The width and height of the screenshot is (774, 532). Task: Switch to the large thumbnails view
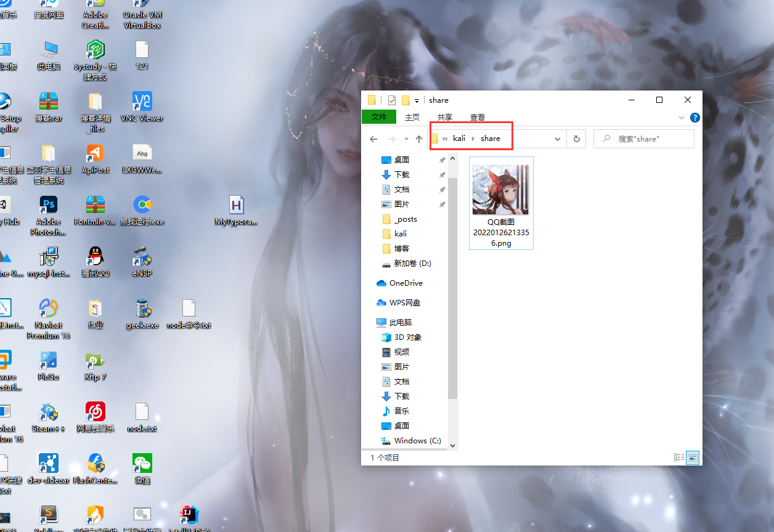[693, 457]
